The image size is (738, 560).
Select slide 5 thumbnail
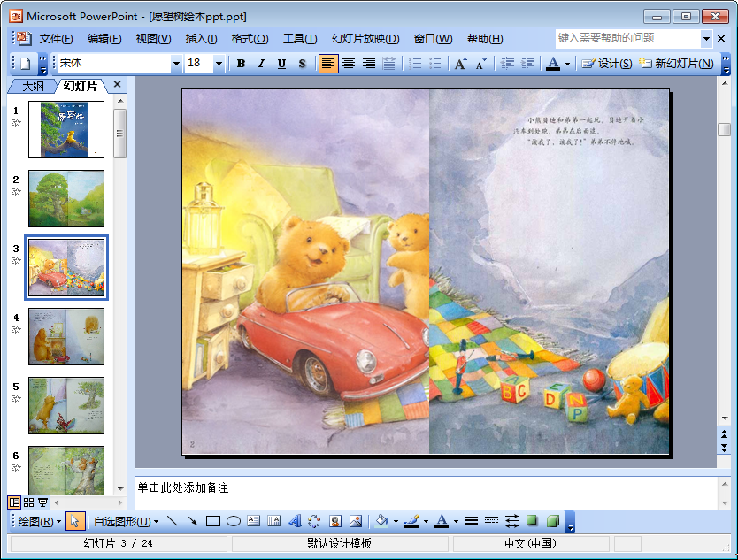(x=66, y=406)
